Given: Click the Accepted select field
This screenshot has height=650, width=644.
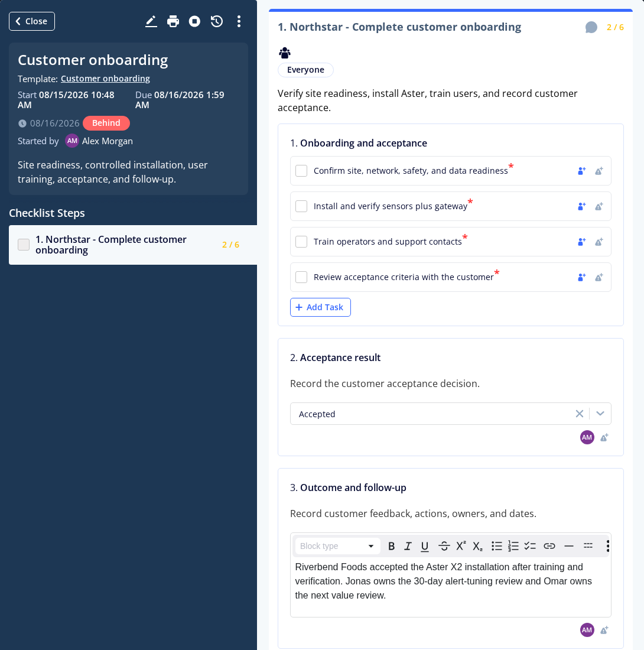Looking at the screenshot, I should tap(450, 414).
